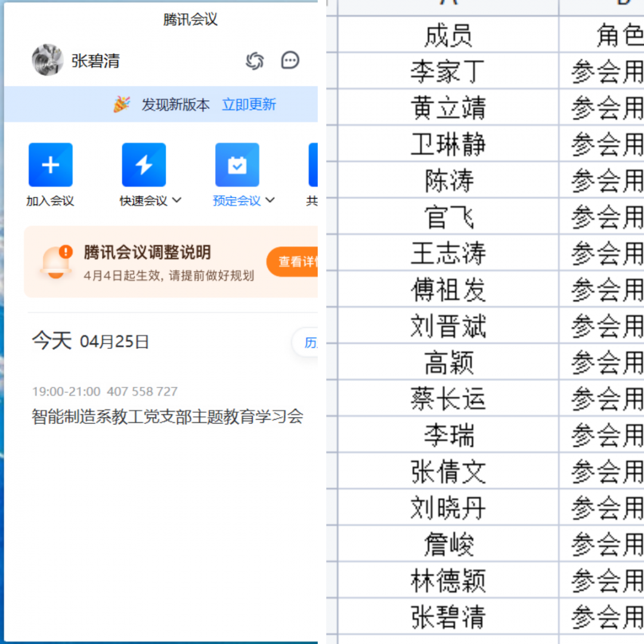Viewport: 644px width, 644px height.
Task: Select the cell containing 李家丁
Action: point(448,72)
